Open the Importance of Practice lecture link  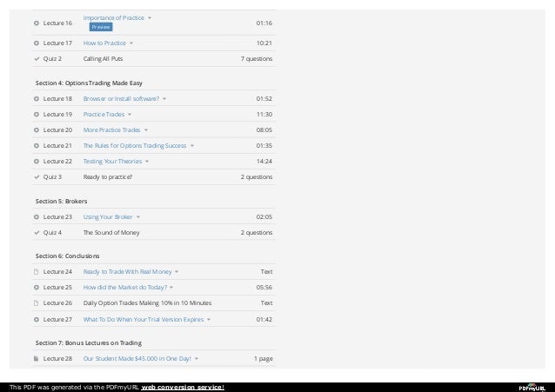point(114,17)
